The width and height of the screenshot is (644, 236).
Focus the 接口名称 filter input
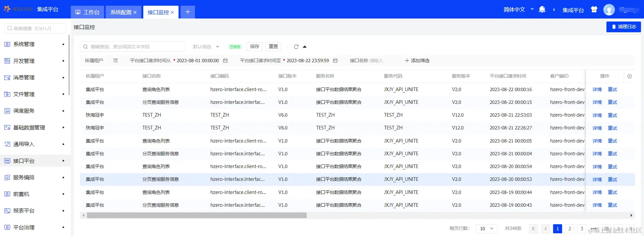tap(377, 61)
